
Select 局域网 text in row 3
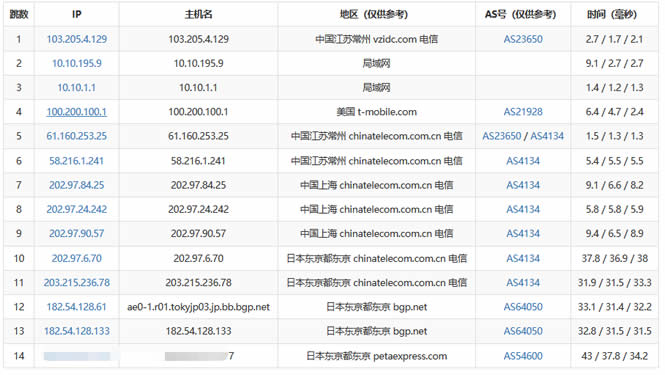click(x=376, y=87)
